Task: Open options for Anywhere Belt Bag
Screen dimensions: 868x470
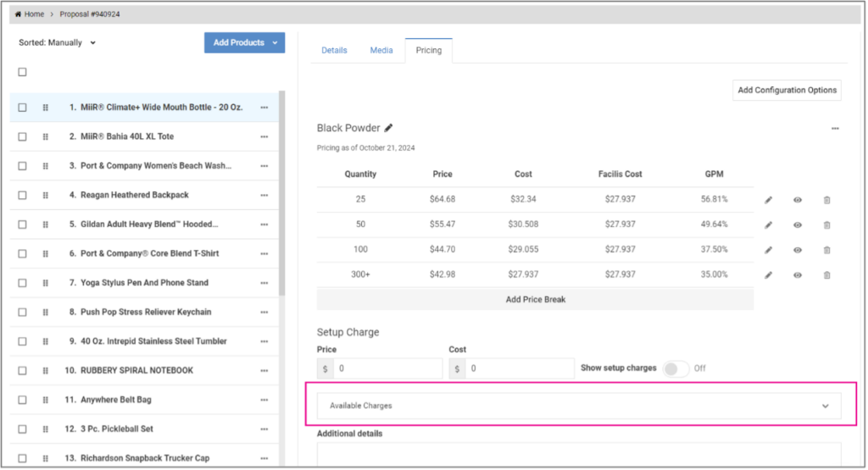Action: click(x=264, y=401)
